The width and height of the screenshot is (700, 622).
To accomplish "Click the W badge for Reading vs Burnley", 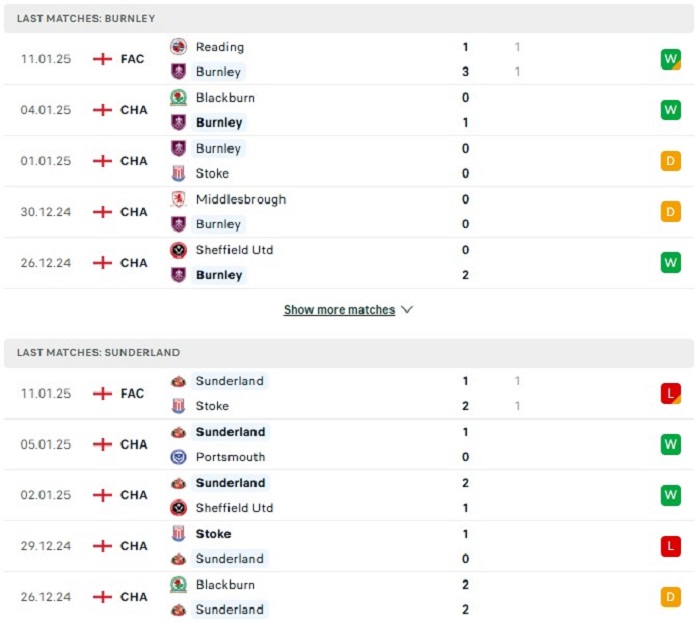I will coord(670,59).
